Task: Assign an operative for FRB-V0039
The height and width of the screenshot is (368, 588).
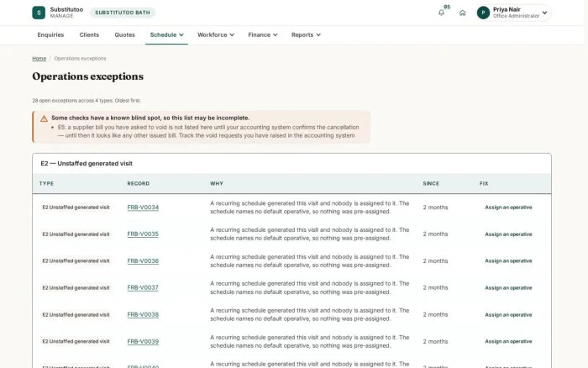Action: (x=508, y=342)
